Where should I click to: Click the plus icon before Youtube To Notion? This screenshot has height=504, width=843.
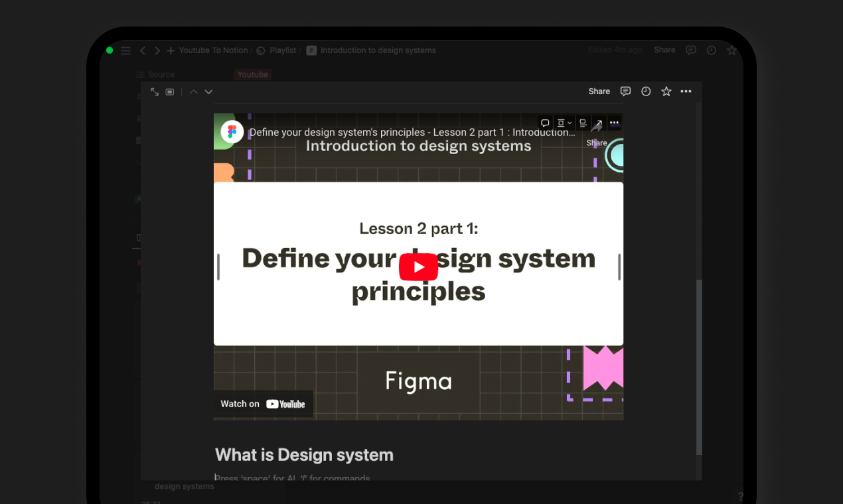point(171,50)
